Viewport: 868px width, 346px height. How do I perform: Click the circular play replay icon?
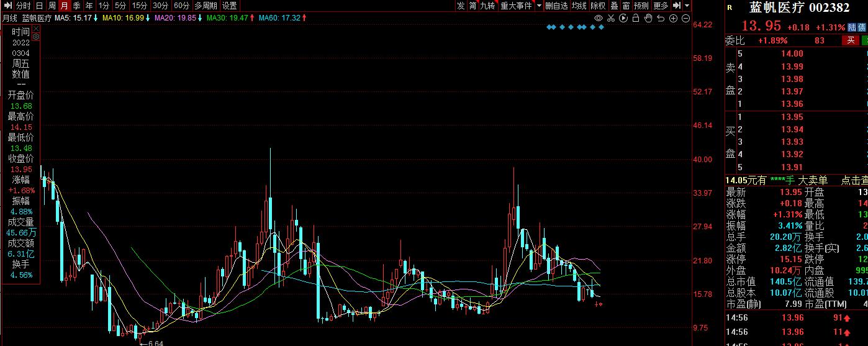click(x=623, y=18)
